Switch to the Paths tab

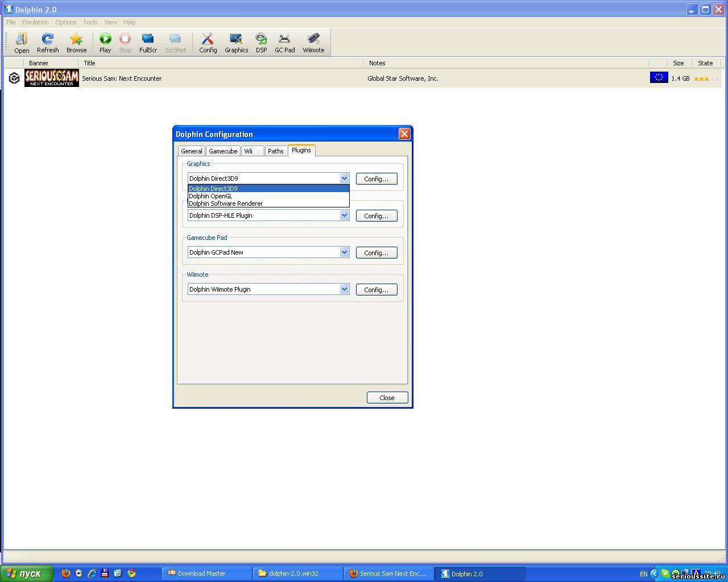(x=276, y=151)
